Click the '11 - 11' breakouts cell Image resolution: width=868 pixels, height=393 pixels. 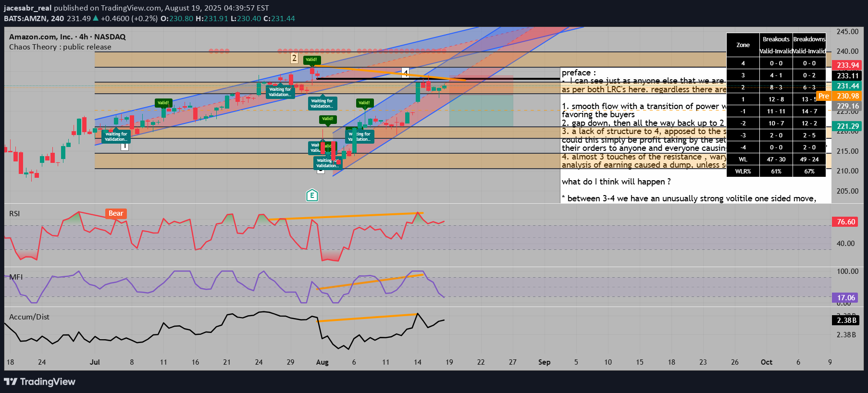click(x=776, y=111)
